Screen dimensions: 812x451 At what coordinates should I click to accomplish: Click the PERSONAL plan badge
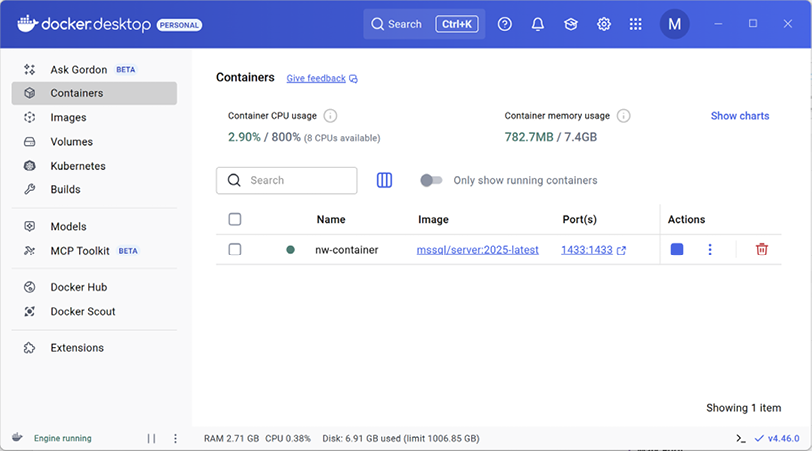[179, 25]
